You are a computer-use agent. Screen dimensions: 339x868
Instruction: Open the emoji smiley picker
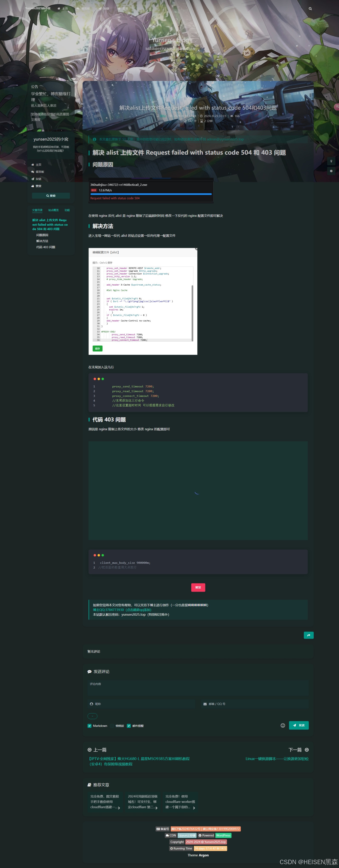pyautogui.click(x=283, y=725)
